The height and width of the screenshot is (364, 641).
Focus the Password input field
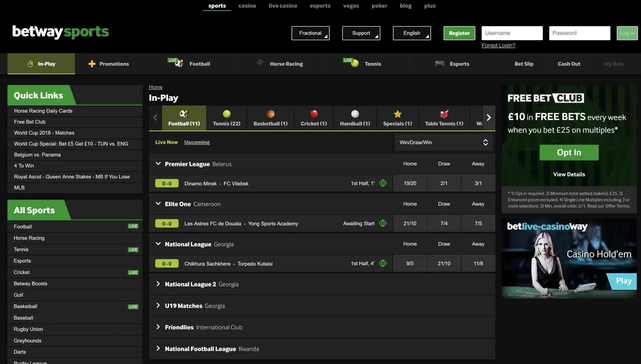(x=579, y=33)
